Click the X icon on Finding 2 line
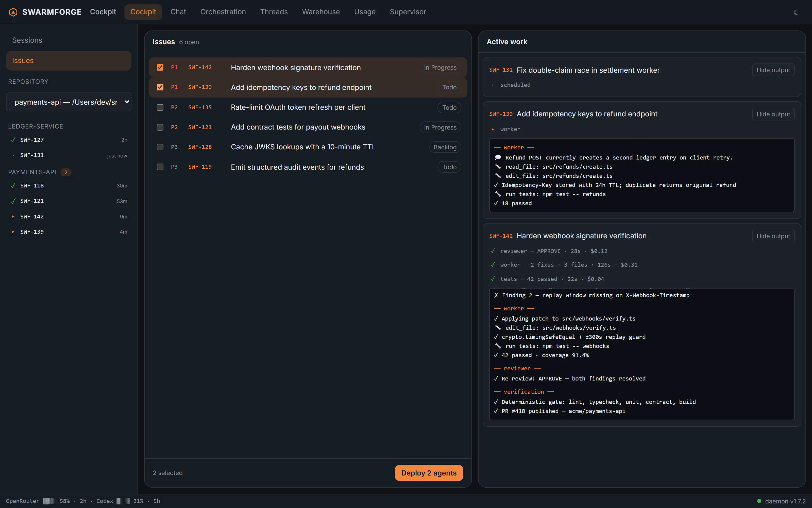The height and width of the screenshot is (508, 812). (496, 295)
